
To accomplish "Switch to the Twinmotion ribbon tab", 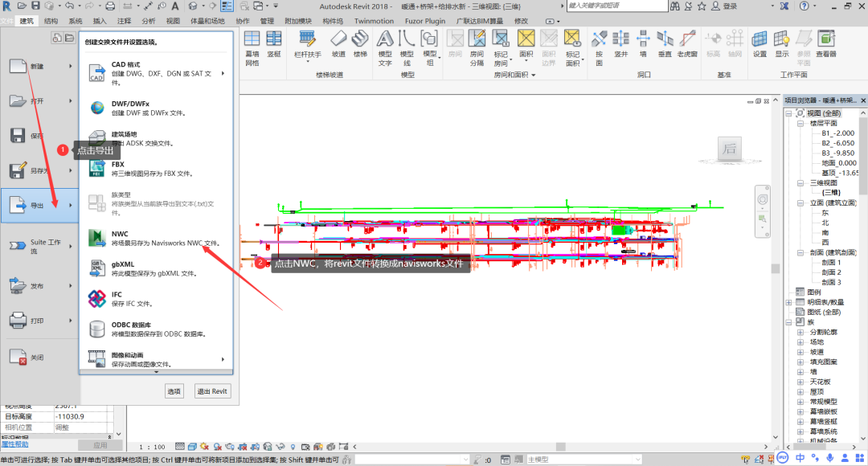I will point(375,21).
